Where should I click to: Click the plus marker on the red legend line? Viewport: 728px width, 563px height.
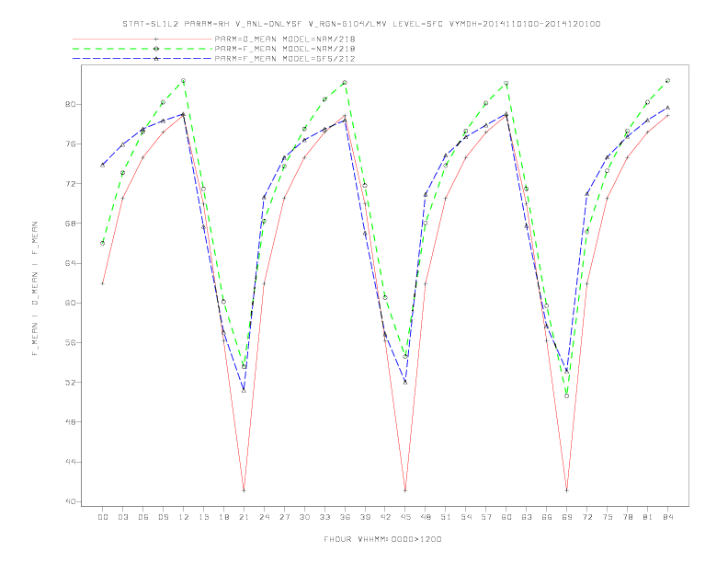[x=156, y=39]
